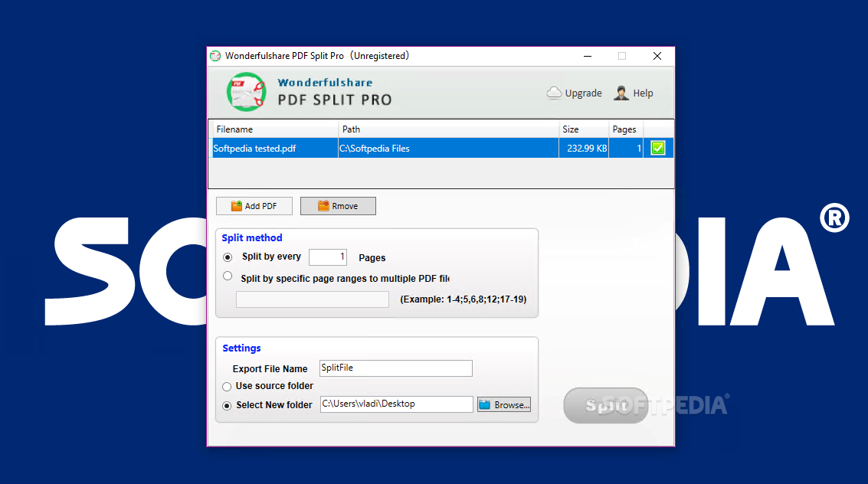This screenshot has height=484, width=868.
Task: Click the C:\Softpedia Files path cell
Action: [448, 149]
